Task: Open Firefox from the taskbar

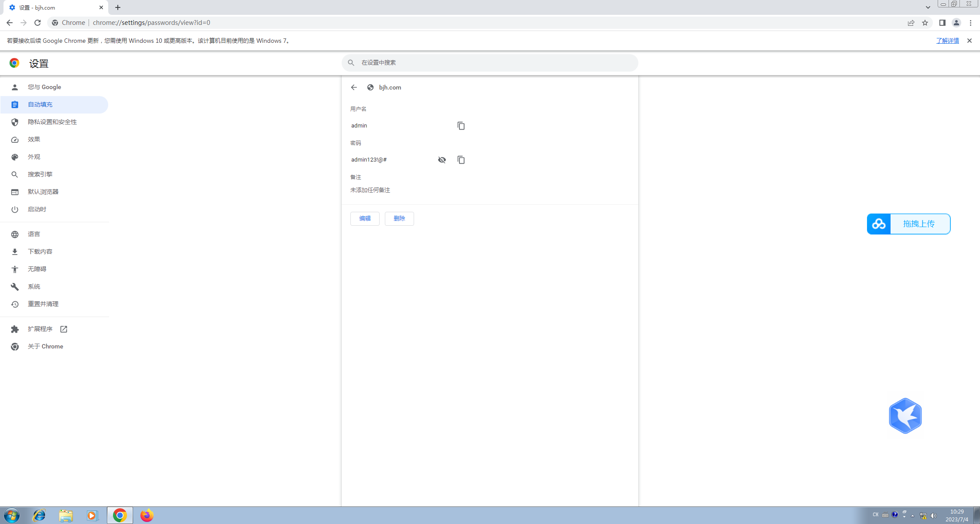Action: coord(147,515)
